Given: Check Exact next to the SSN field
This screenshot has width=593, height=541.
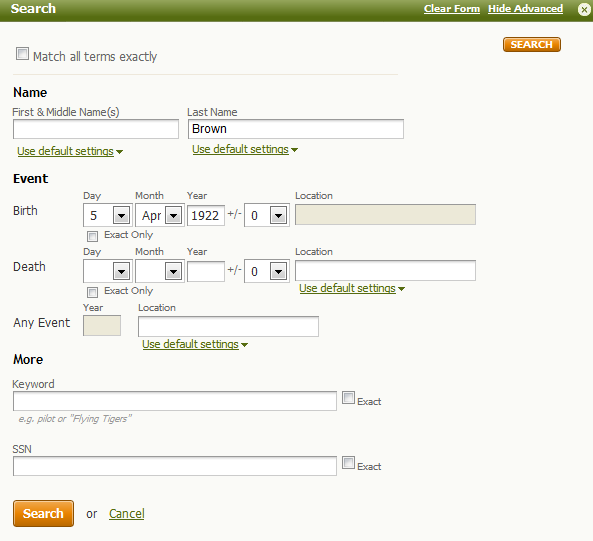Looking at the screenshot, I should [x=348, y=463].
